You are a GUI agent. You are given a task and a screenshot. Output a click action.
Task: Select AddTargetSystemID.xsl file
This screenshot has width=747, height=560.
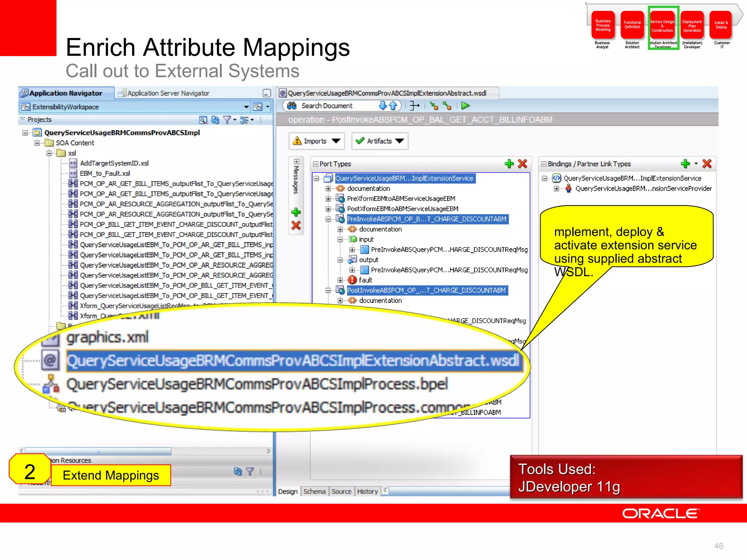tap(114, 163)
